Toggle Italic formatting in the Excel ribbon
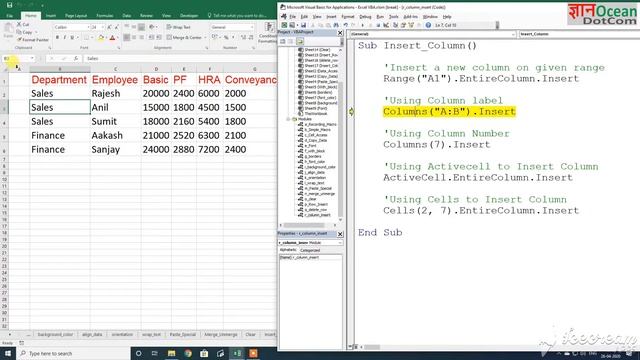The width and height of the screenshot is (640, 360). pos(64,38)
